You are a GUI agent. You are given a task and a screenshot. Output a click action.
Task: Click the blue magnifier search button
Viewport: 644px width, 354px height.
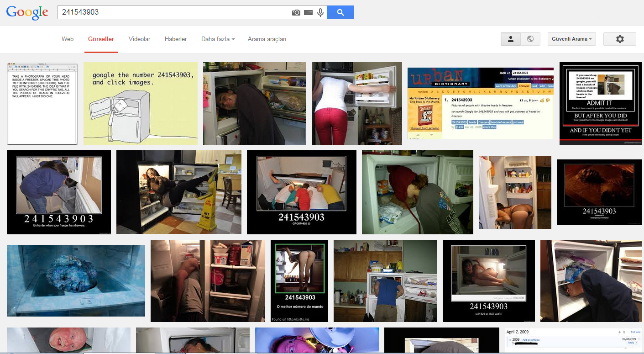pos(340,13)
